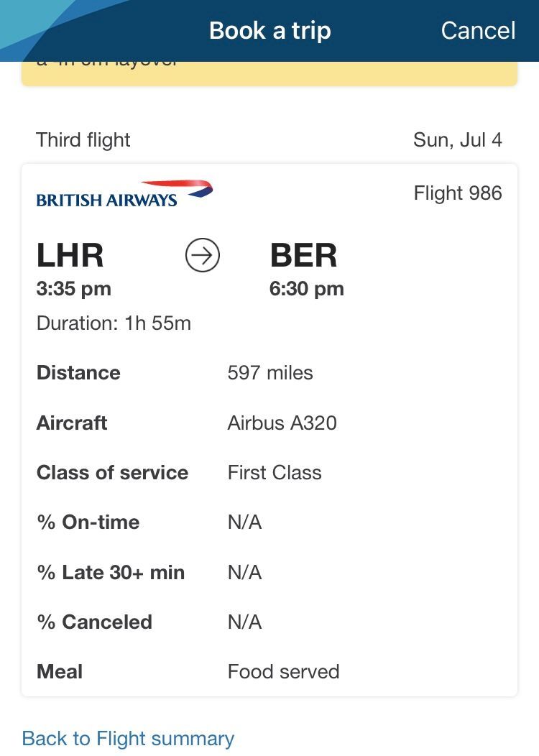Screen dimensions: 539x756
Task: Select the 597 miles distance value
Action: pos(270,372)
